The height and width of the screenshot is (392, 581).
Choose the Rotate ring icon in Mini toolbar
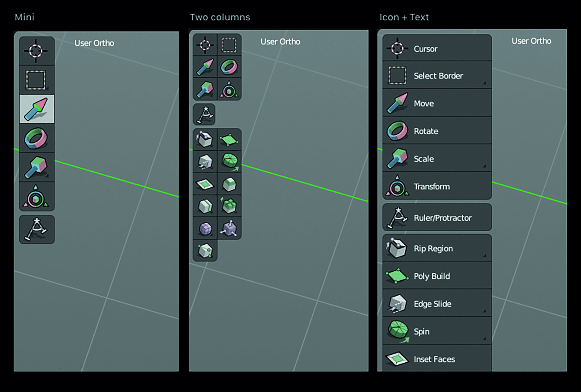pyautogui.click(x=36, y=138)
